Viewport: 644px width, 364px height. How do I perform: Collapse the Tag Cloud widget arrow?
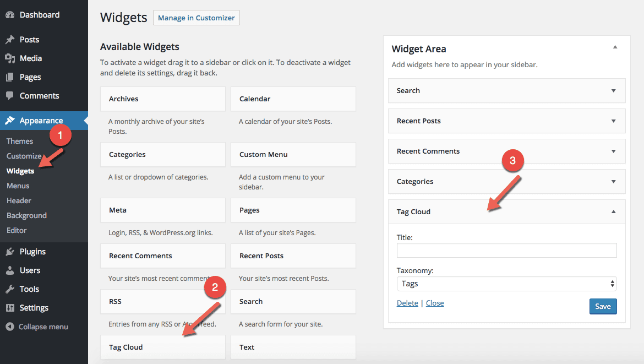pos(613,212)
